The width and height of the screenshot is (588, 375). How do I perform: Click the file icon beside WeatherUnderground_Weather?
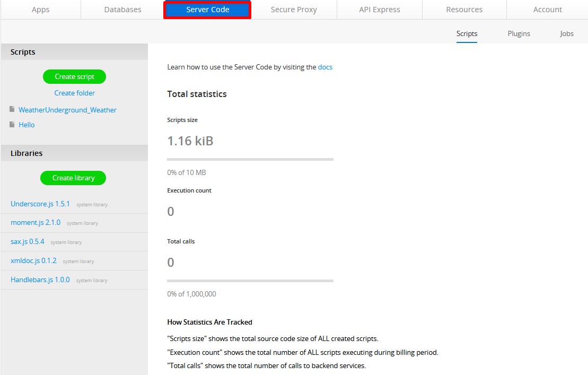tap(12, 109)
